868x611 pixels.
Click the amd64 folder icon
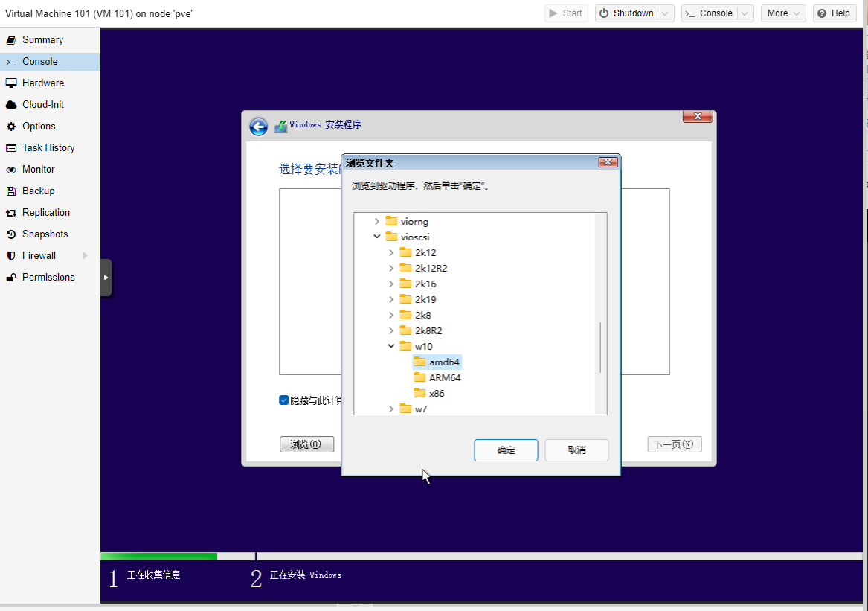click(420, 362)
